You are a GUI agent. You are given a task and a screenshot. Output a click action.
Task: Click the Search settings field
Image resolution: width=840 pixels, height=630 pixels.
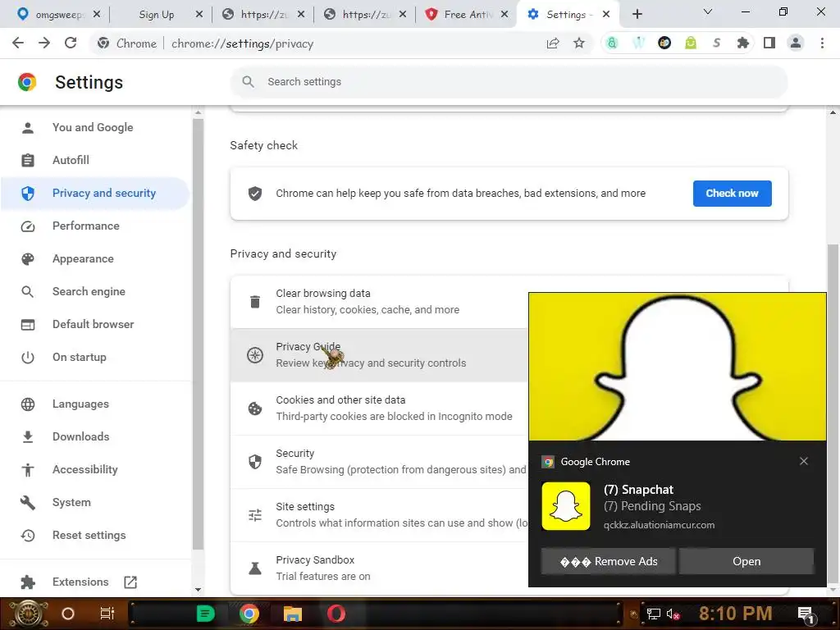click(509, 81)
